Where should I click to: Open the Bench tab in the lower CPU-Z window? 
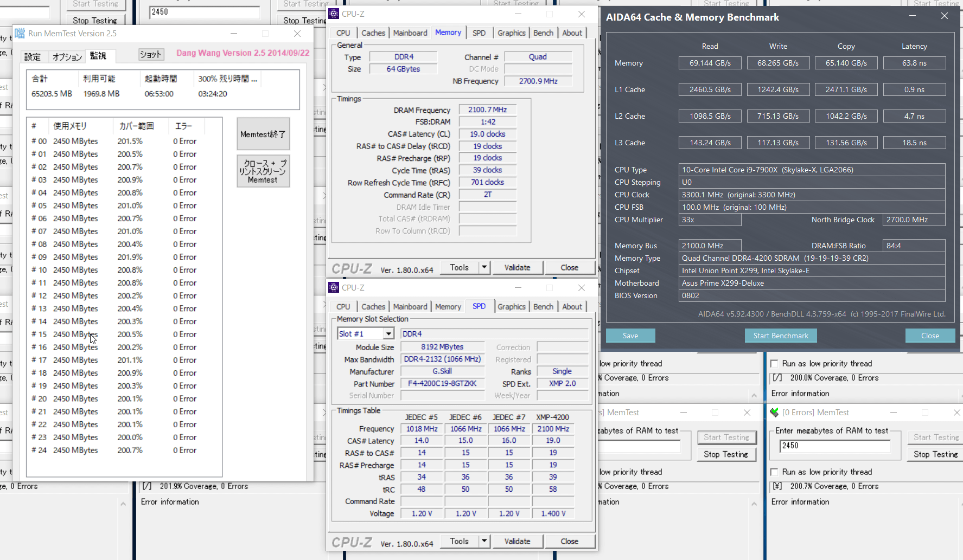click(543, 307)
